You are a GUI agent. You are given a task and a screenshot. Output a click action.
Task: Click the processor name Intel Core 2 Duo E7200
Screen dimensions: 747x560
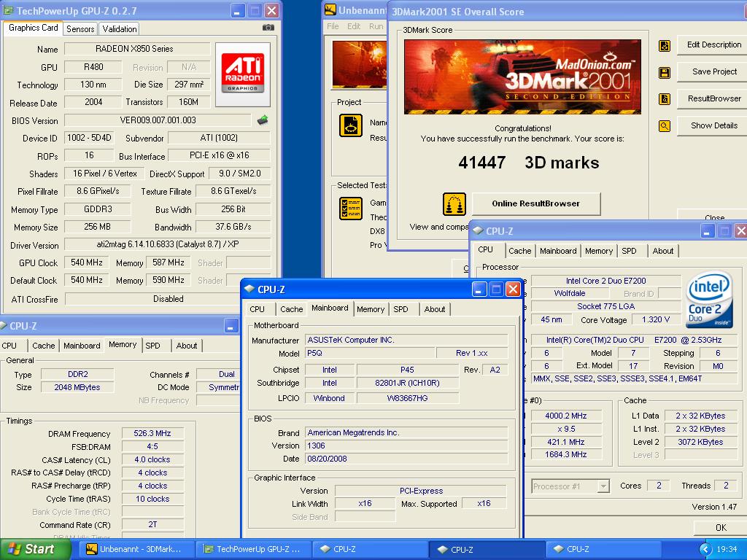coord(605,281)
